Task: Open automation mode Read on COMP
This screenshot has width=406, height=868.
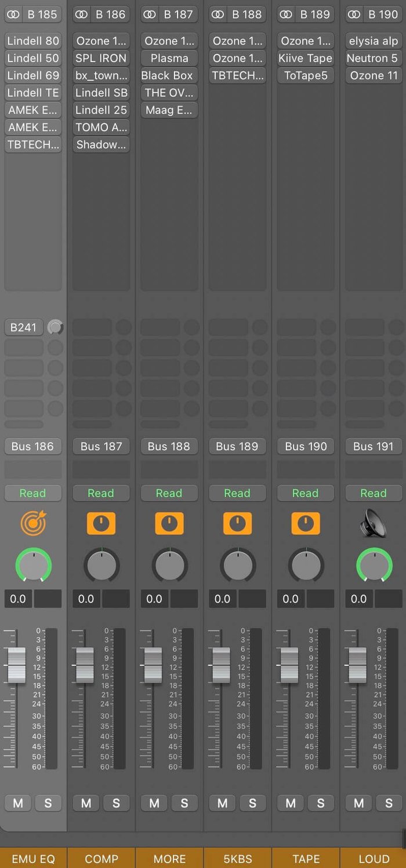Action: tap(101, 493)
